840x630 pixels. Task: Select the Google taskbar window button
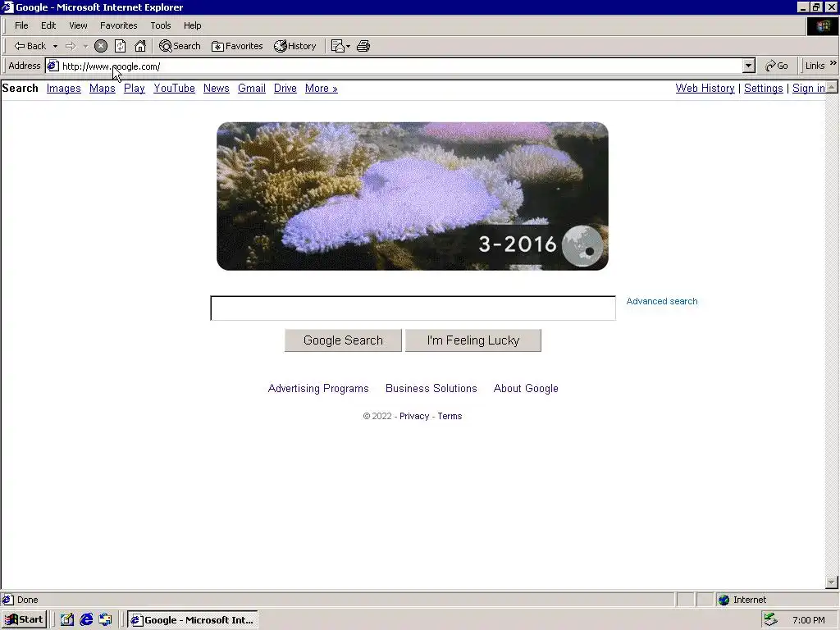pyautogui.click(x=193, y=620)
